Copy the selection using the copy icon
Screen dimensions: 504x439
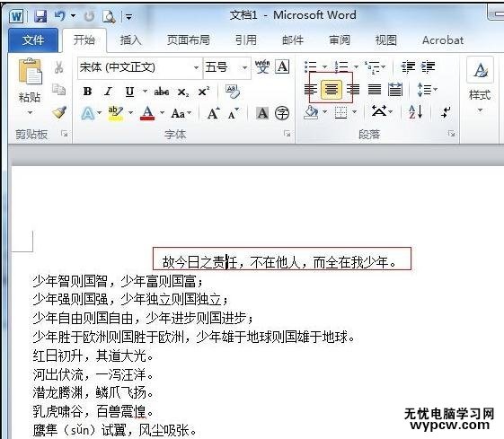pyautogui.click(x=58, y=90)
